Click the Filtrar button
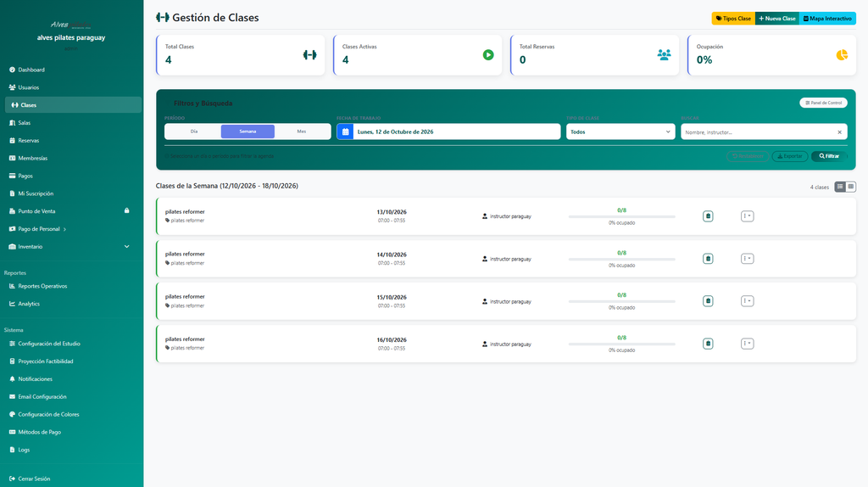 pos(829,156)
